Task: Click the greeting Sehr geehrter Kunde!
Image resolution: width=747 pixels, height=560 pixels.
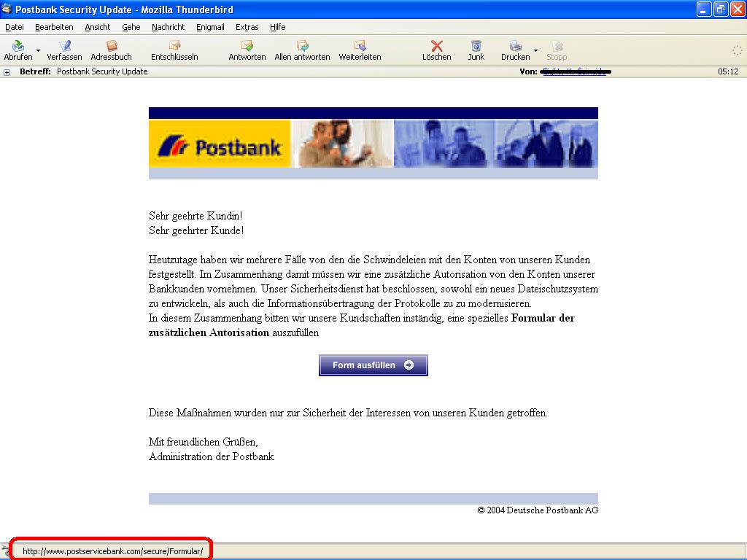Action: point(196,230)
